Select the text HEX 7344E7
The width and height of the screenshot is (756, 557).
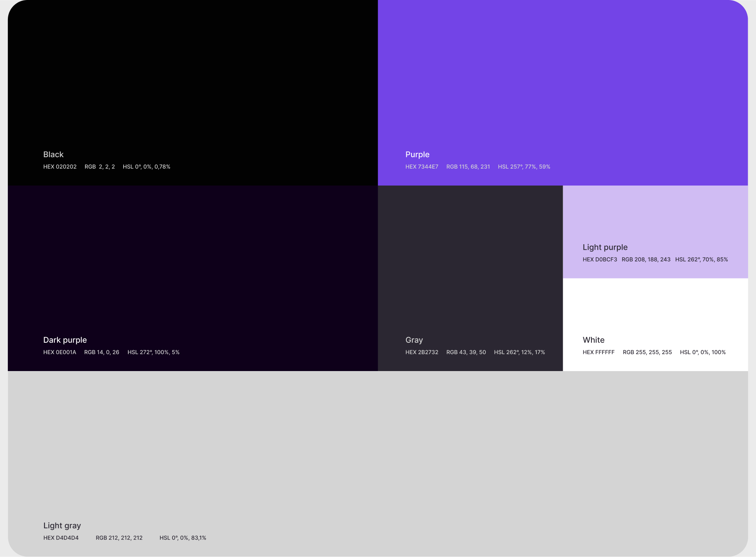point(422,167)
